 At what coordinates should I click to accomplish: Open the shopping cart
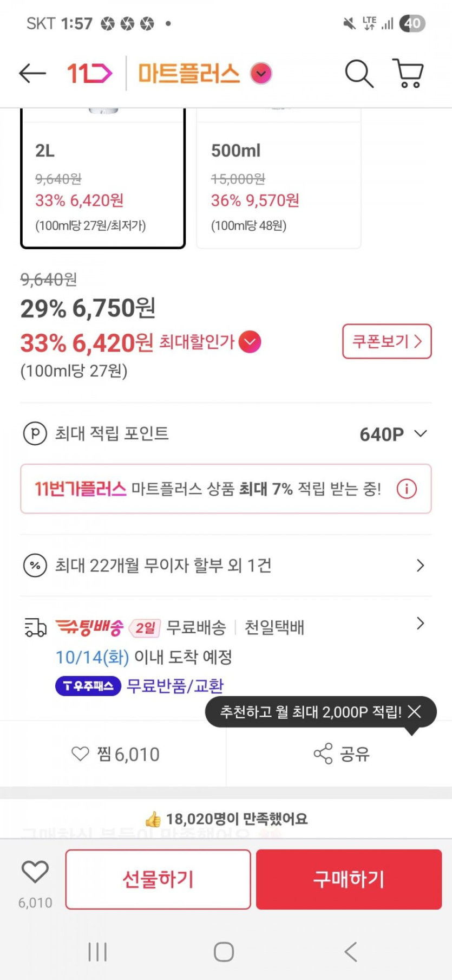(x=408, y=73)
